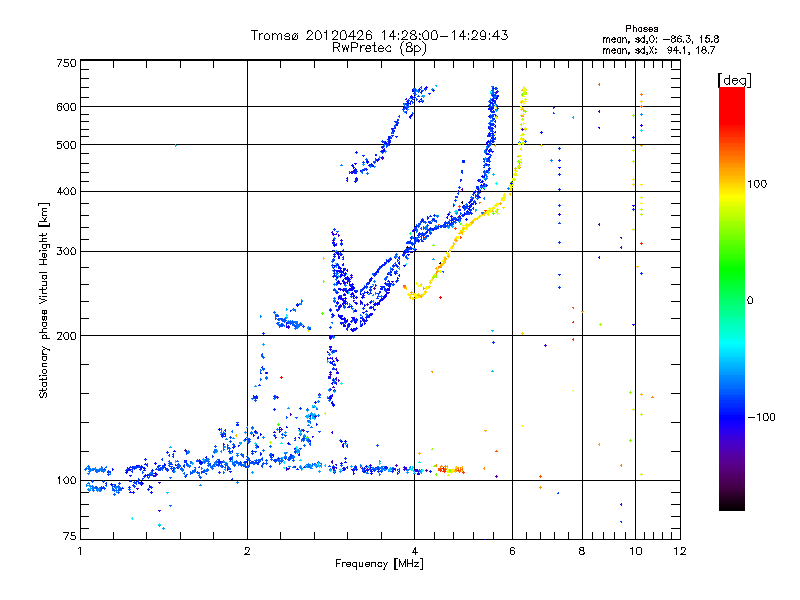Click the y-axis tick label "750"
This screenshot has height=600, width=800.
click(66, 63)
